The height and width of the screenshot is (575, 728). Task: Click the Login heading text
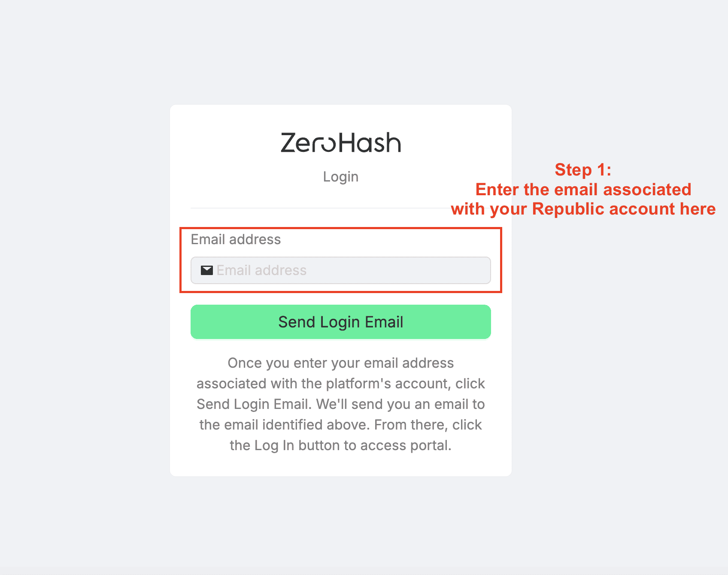tap(341, 177)
